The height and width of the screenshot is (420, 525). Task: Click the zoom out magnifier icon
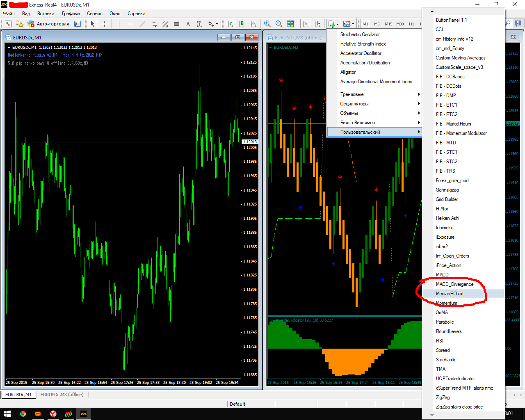click(279, 24)
